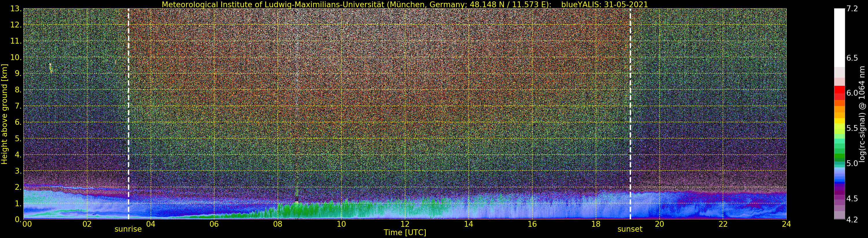Click the 'Time [UTC]' axis label
The image size is (868, 238).
click(405, 232)
